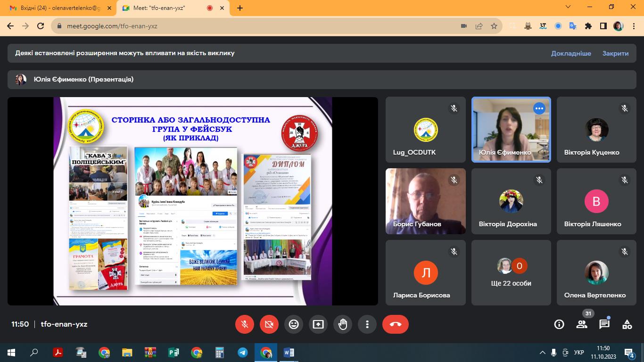
Task: Open Telegram from the taskbar
Action: [243, 353]
